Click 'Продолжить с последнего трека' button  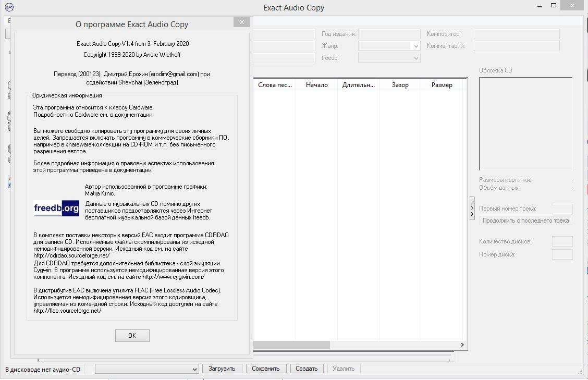(526, 220)
